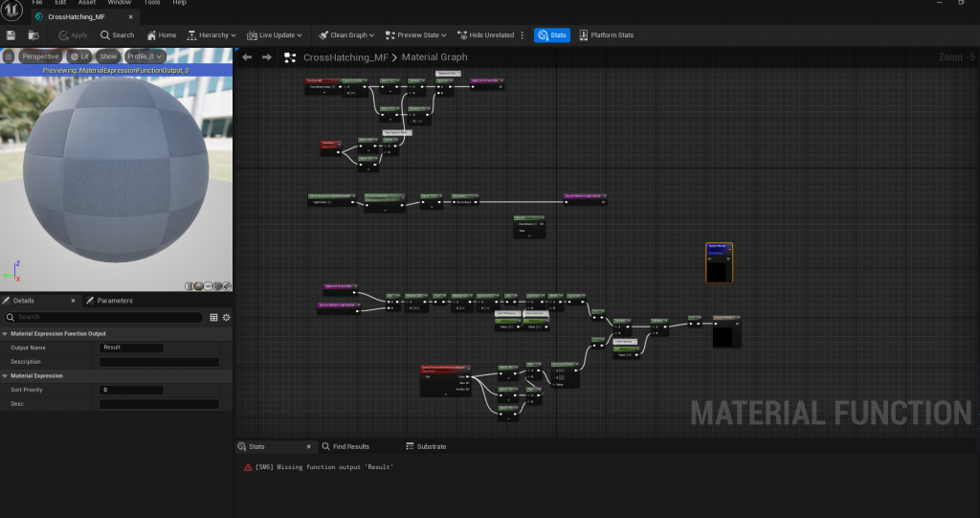
Task: Browse to asset in Content Browser
Action: point(33,35)
